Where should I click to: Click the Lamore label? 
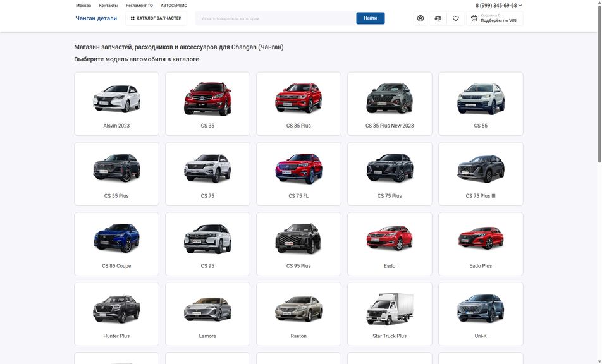coord(207,336)
